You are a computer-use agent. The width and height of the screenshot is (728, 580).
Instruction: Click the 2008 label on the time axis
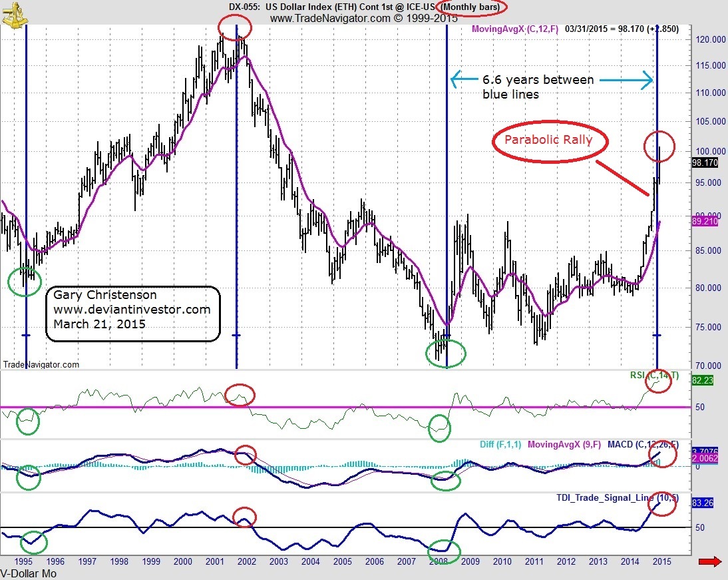[439, 561]
